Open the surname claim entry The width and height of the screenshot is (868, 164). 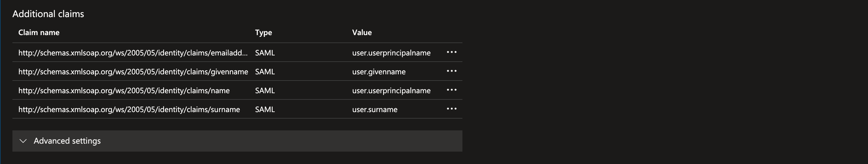[x=129, y=109]
